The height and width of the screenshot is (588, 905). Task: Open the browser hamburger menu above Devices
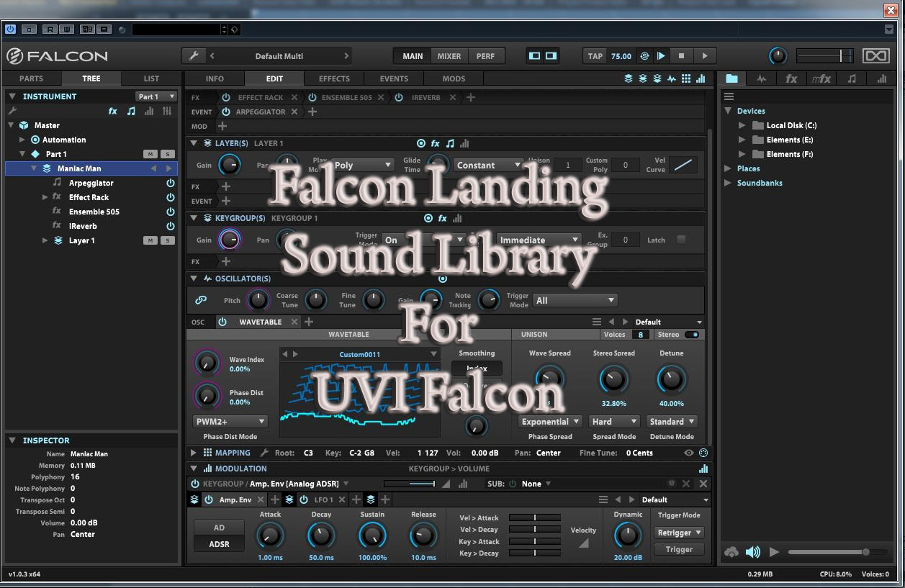pyautogui.click(x=729, y=96)
